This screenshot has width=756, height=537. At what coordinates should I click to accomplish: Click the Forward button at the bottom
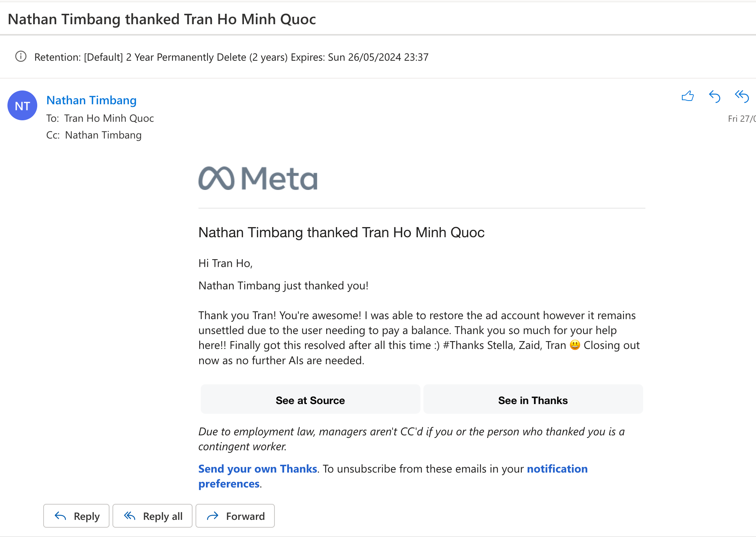click(235, 516)
